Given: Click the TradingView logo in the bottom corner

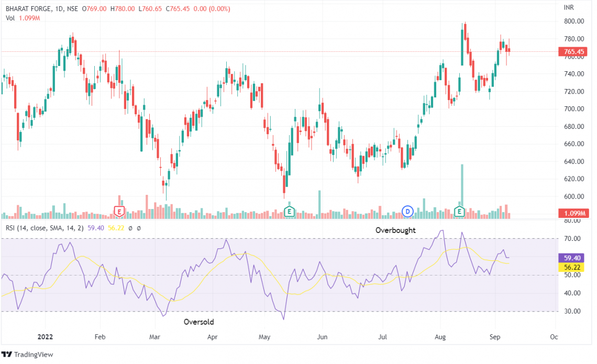Looking at the screenshot, I should click(27, 355).
